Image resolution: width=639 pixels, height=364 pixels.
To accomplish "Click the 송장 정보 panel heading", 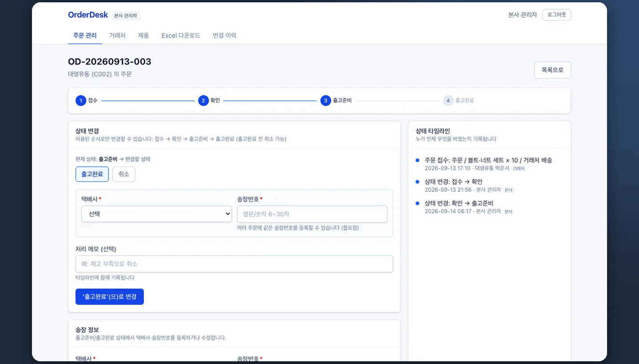I will [87, 330].
